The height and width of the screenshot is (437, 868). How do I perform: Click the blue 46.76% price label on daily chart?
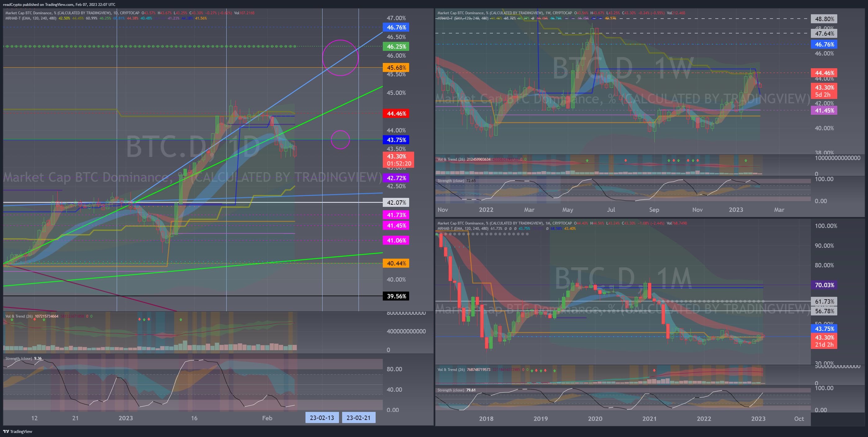(x=396, y=27)
